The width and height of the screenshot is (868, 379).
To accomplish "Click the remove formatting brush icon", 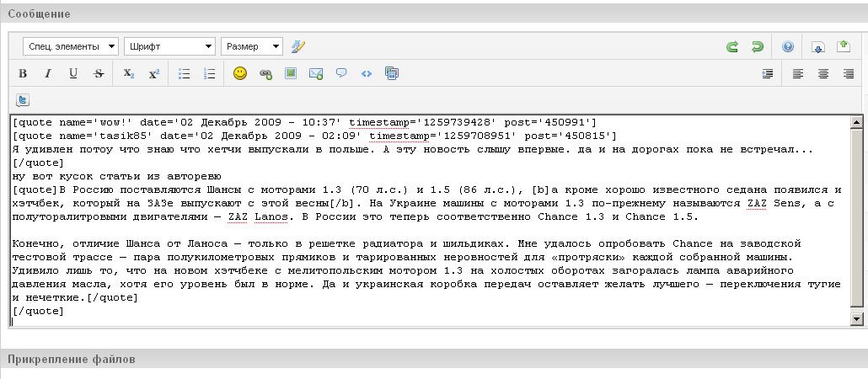I will tap(298, 46).
